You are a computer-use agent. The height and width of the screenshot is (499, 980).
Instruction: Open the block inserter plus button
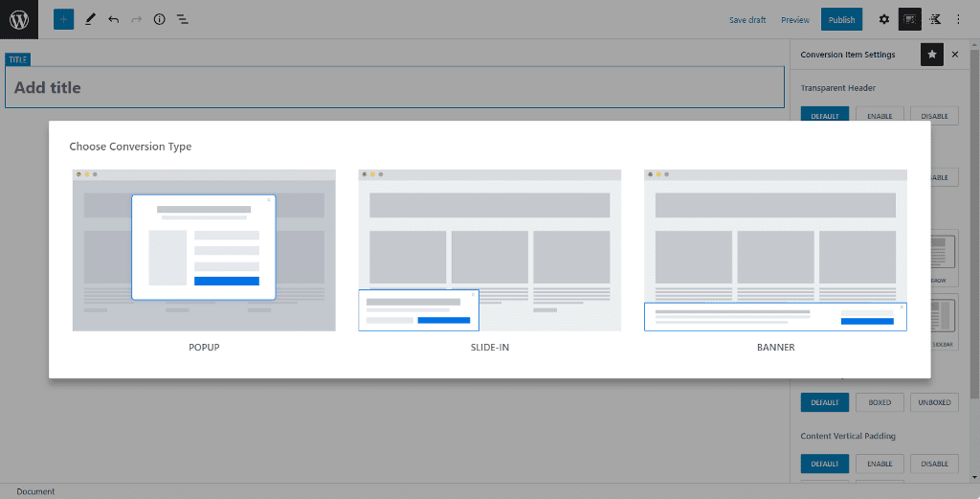(63, 19)
